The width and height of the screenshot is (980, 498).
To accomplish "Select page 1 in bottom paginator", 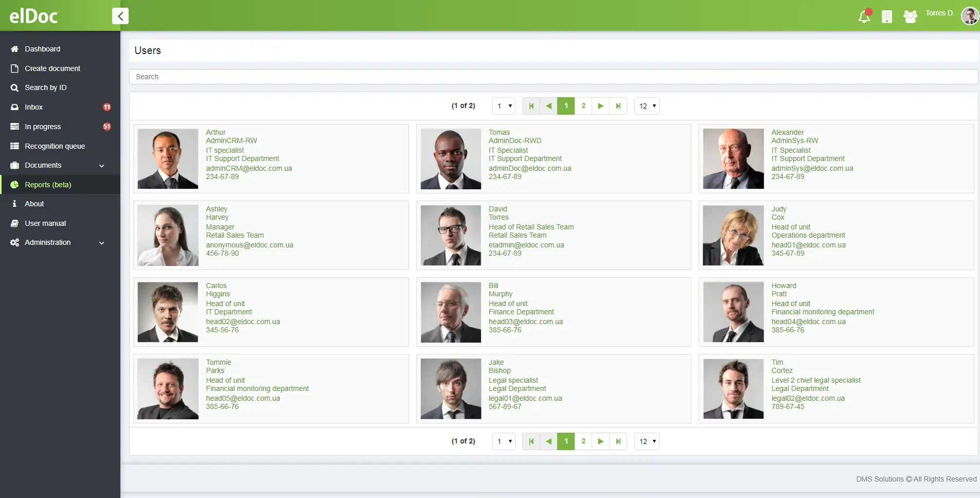I will [566, 441].
